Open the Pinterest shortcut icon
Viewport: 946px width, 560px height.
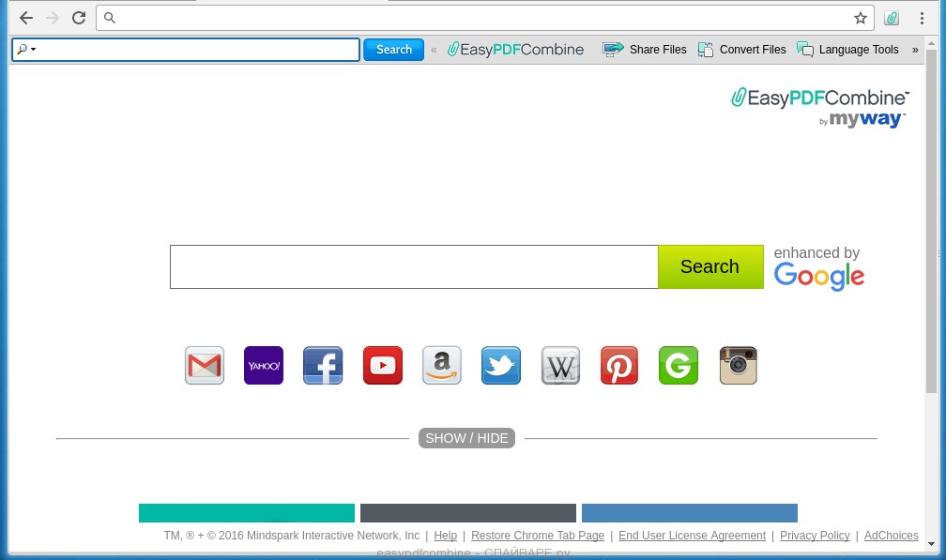click(619, 366)
